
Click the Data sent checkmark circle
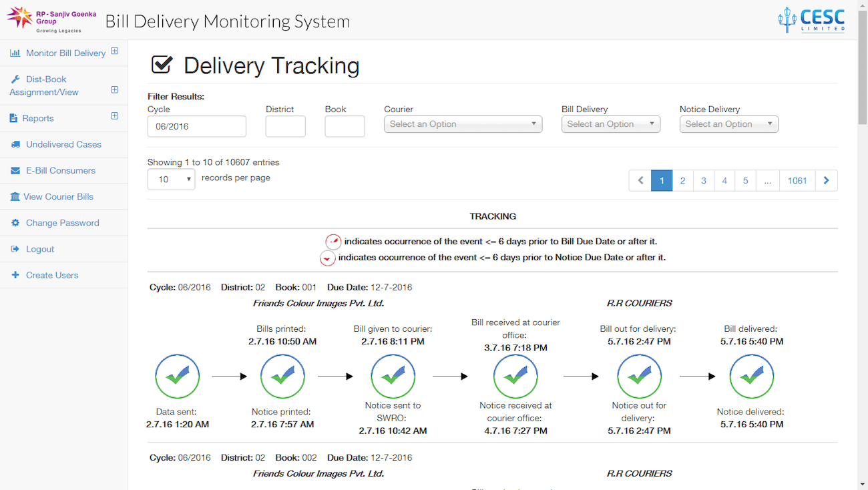click(x=177, y=377)
